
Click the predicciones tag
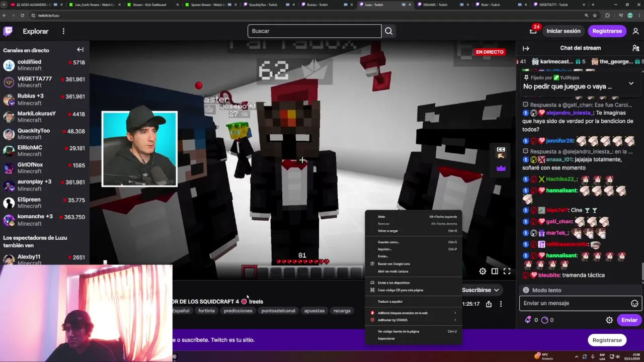(x=238, y=311)
